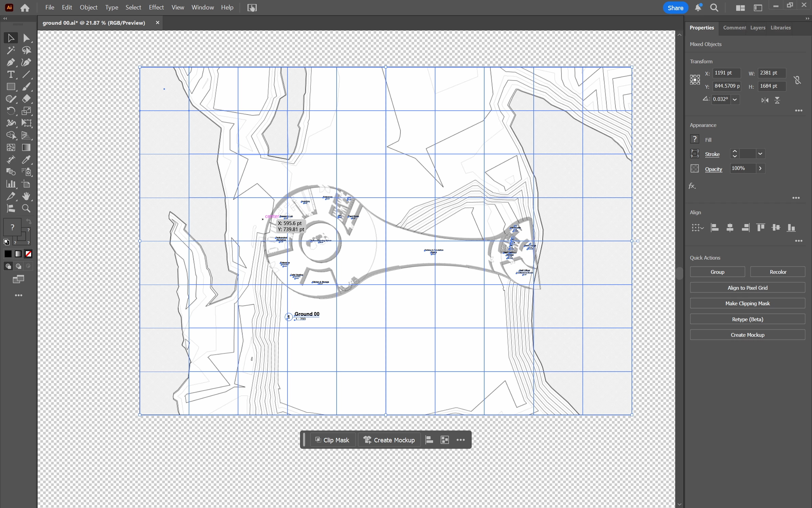Image resolution: width=812 pixels, height=508 pixels.
Task: Choose the Eyedropper tool
Action: pos(26,160)
